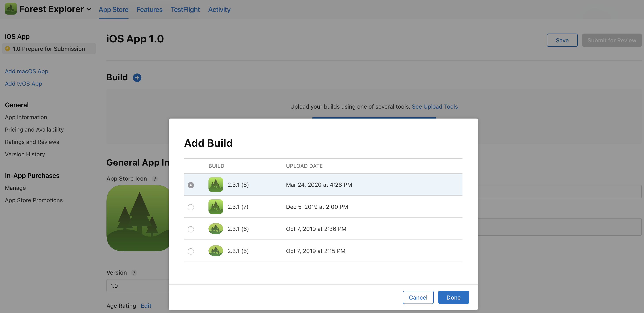
Task: Click the App Store Connect warning icon
Action: (x=7, y=48)
